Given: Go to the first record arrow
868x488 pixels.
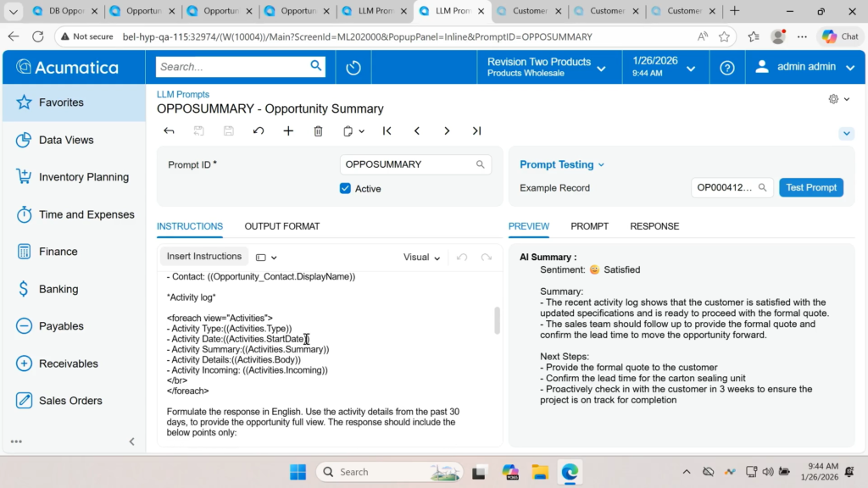Looking at the screenshot, I should point(387,131).
